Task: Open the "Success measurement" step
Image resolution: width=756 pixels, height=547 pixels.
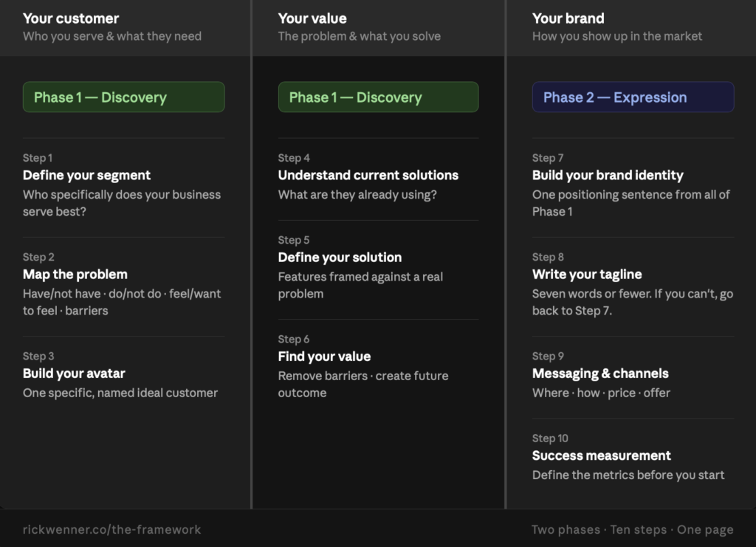Action: [x=601, y=455]
